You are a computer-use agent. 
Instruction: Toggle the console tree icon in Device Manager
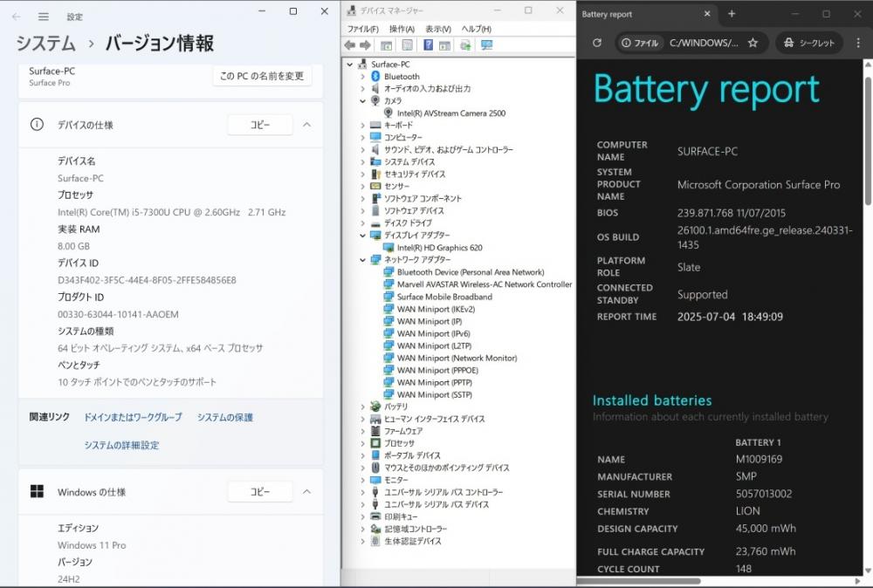[387, 45]
